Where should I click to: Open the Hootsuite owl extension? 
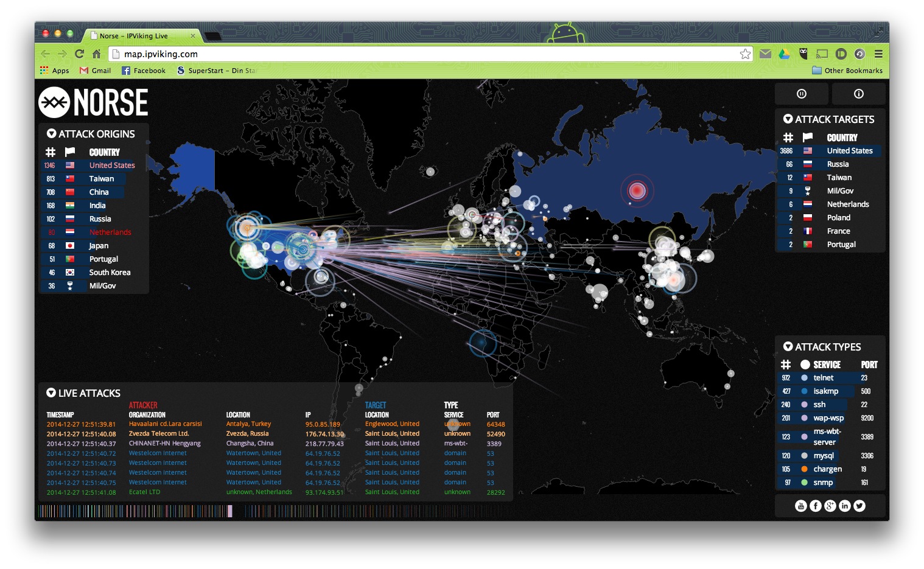click(x=803, y=54)
